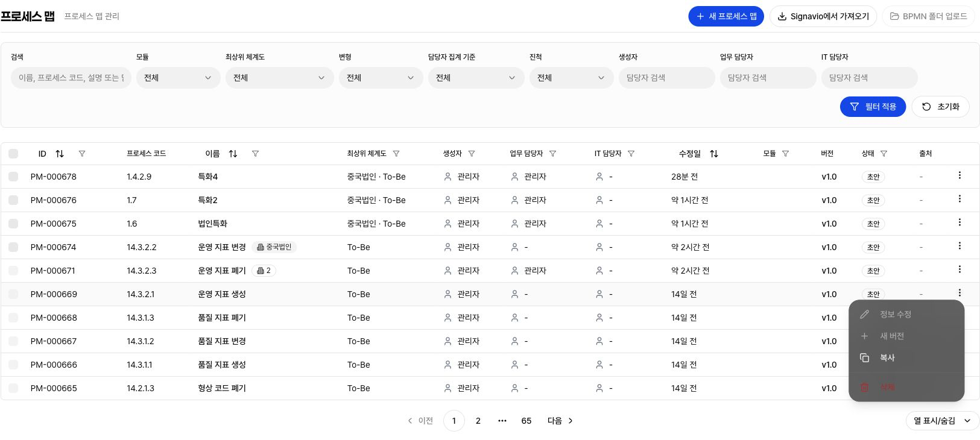Click Signavio에서 가져오기 button
The image size is (980, 440).
click(823, 16)
